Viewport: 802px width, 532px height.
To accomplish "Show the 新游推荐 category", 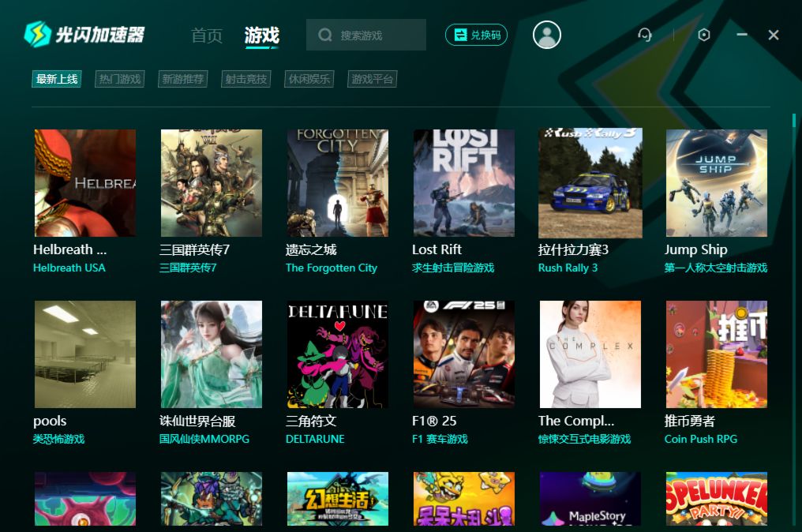I will pos(183,79).
